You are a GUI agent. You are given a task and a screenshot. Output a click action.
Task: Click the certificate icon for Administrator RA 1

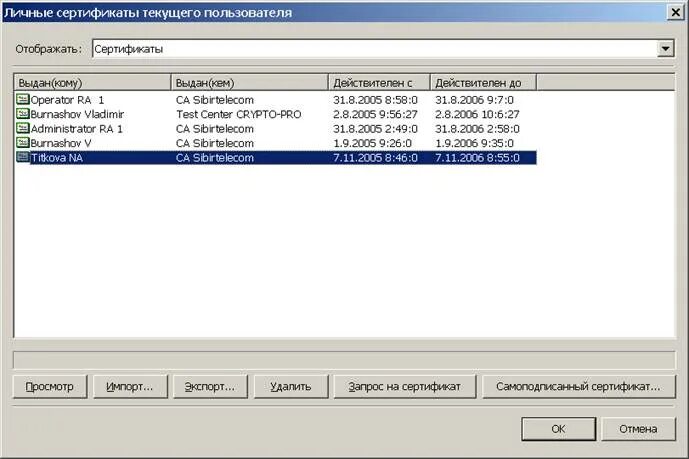[x=23, y=128]
